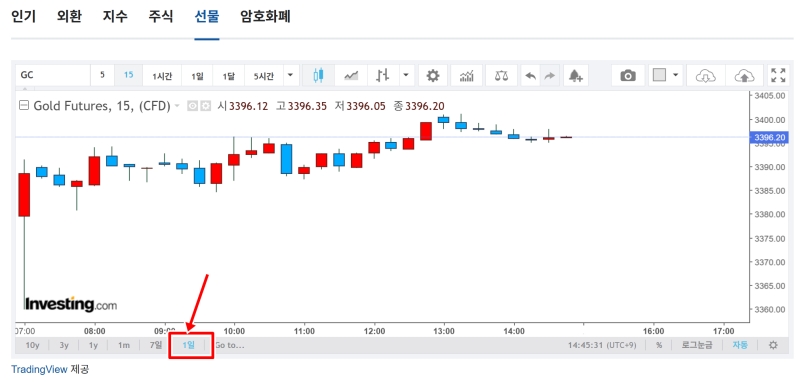This screenshot has width=800, height=382.
Task: Set range to 10y
Action: (32, 345)
